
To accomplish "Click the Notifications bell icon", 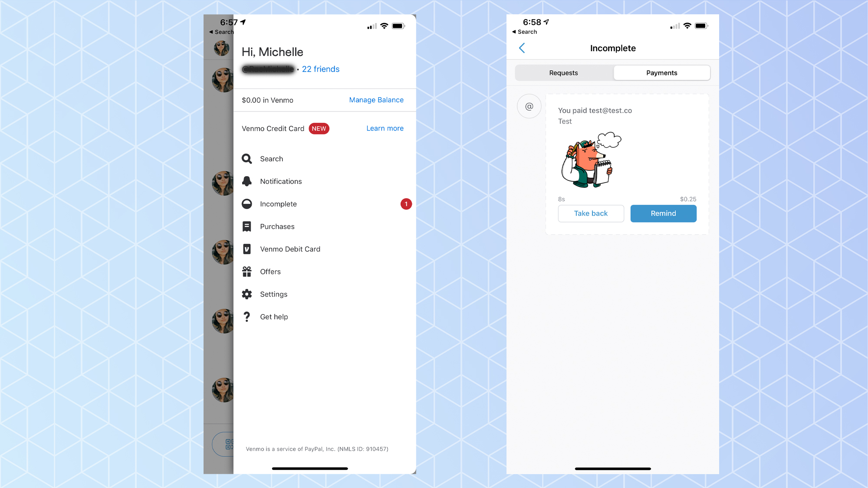I will click(x=247, y=181).
